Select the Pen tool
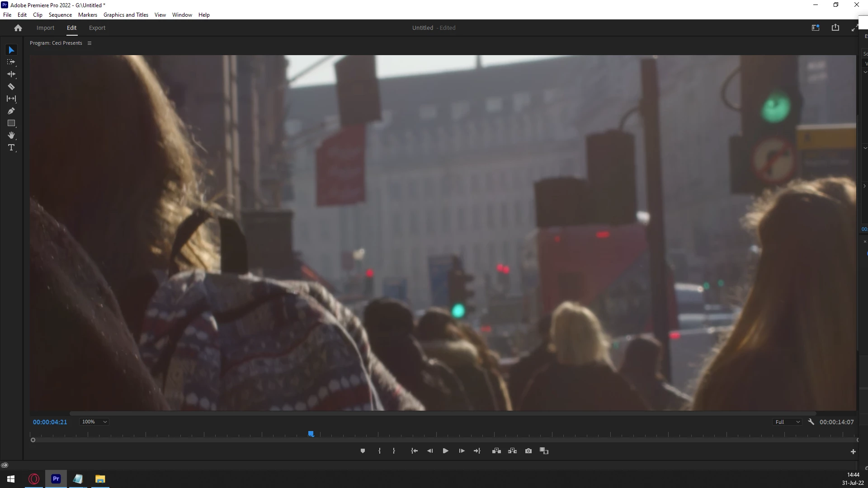 click(x=11, y=111)
